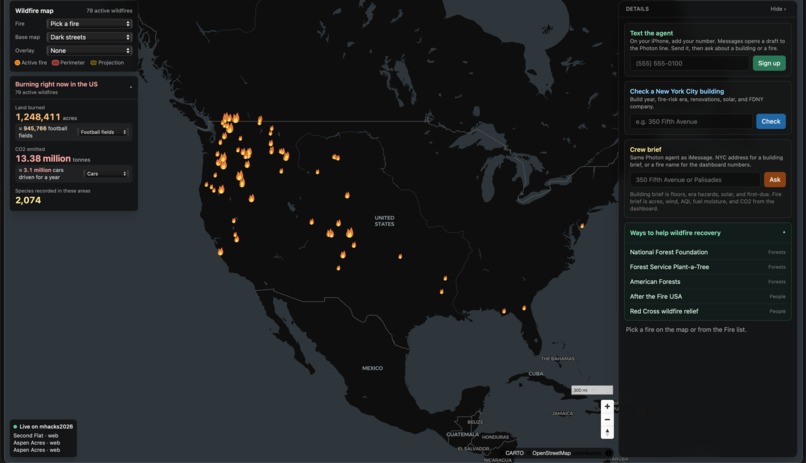806x463 pixels.
Task: Click the 300 mi map scale bar
Action: pos(592,390)
